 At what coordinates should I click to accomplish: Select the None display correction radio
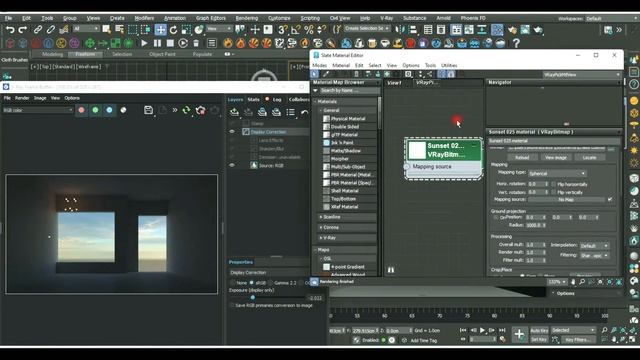pyautogui.click(x=233, y=282)
